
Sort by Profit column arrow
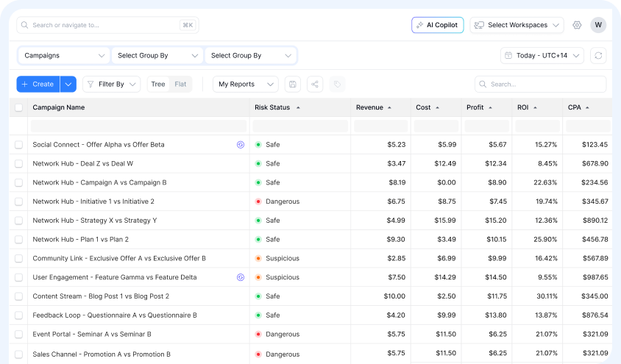click(490, 107)
